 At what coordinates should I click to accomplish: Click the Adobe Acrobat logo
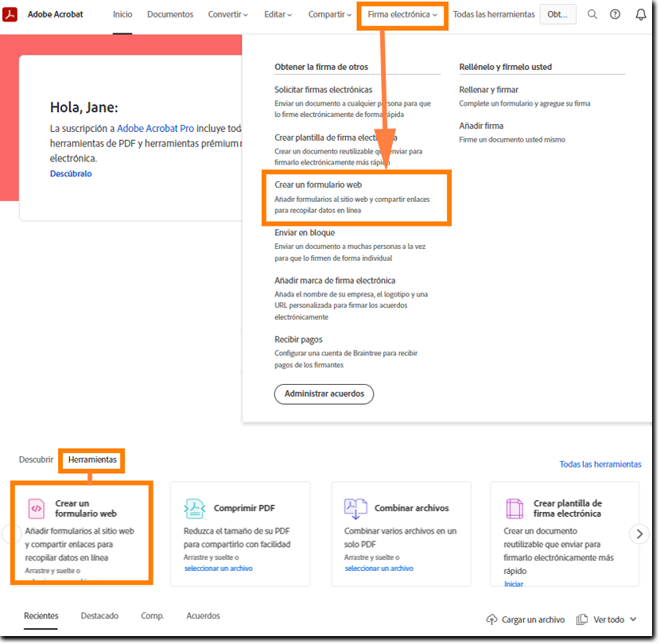[x=10, y=13]
